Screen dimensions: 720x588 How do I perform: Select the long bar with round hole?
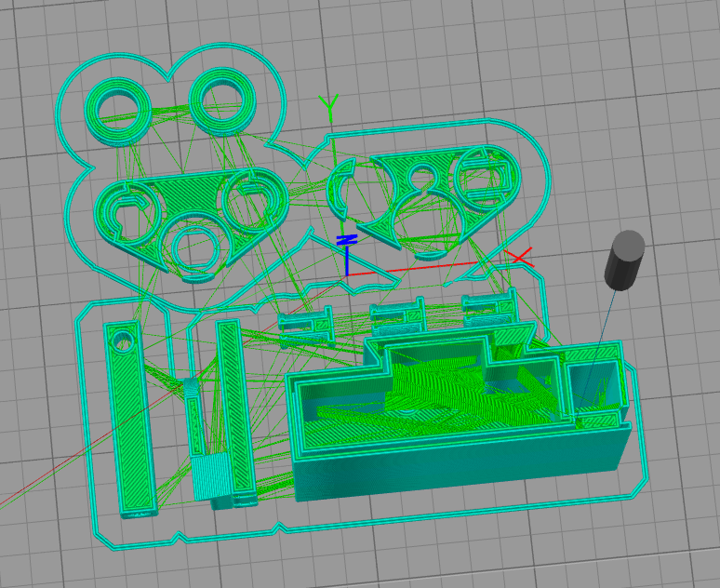click(131, 419)
